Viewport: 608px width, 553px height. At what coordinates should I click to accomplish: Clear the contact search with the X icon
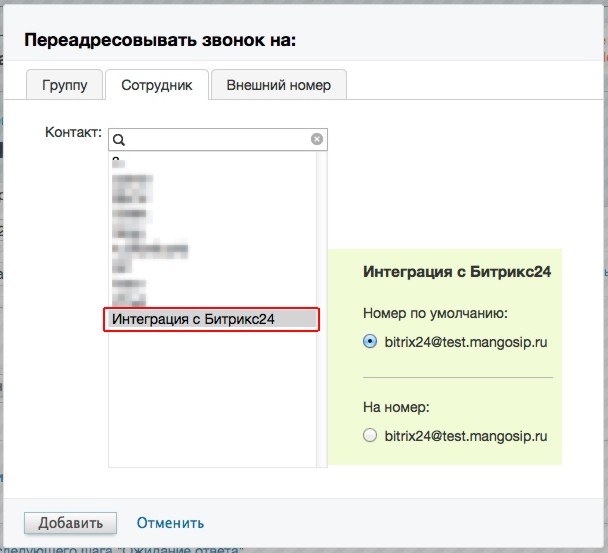coord(317,139)
